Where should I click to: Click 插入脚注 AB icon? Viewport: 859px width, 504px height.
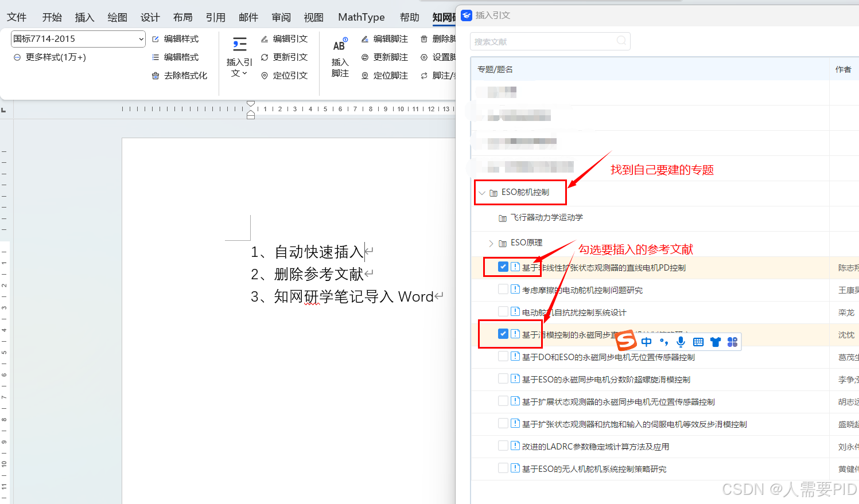[x=340, y=45]
